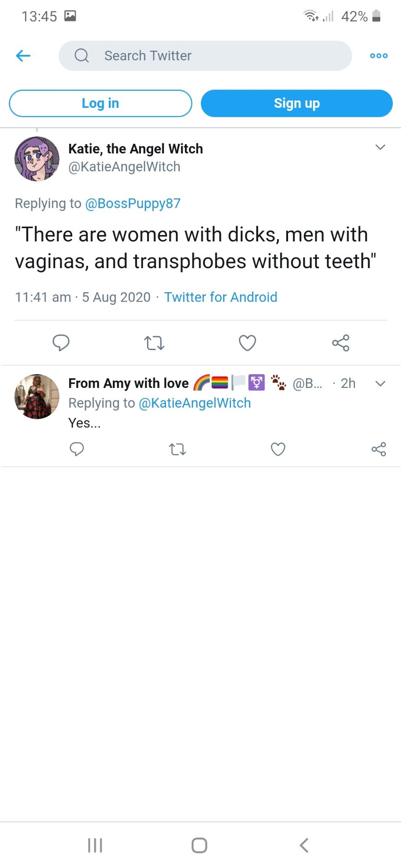Share Amy's "Yes..." reply
Image resolution: width=401 pixels, height=868 pixels.
(378, 449)
